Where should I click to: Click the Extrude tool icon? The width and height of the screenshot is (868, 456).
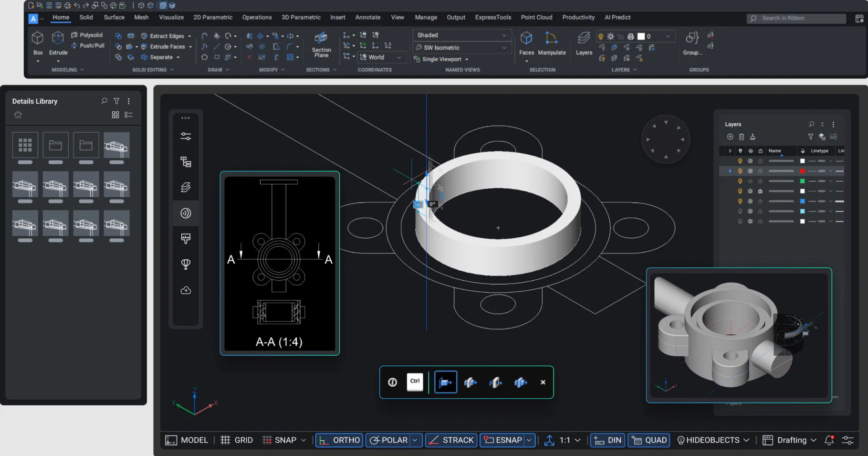click(x=58, y=38)
